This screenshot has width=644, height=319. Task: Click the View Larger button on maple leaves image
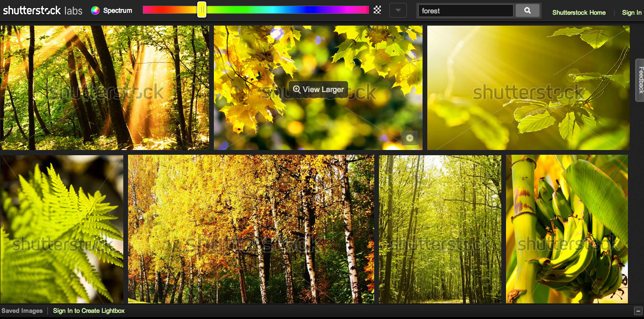(319, 89)
